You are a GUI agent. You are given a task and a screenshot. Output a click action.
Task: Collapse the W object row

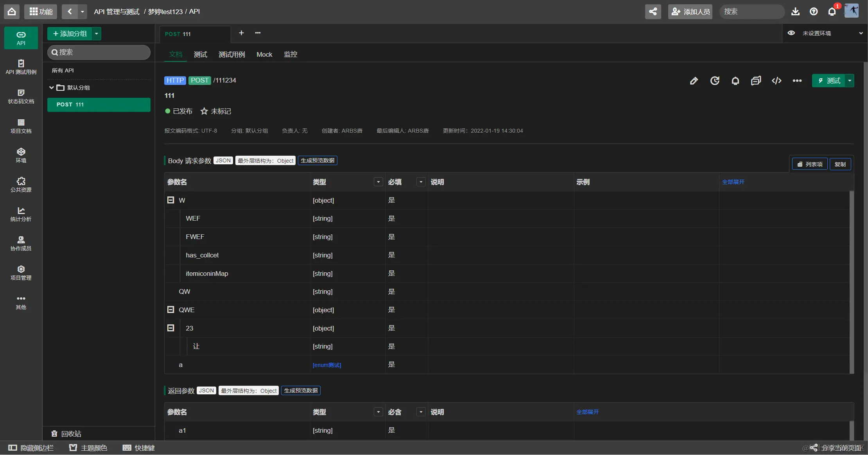pyautogui.click(x=171, y=200)
